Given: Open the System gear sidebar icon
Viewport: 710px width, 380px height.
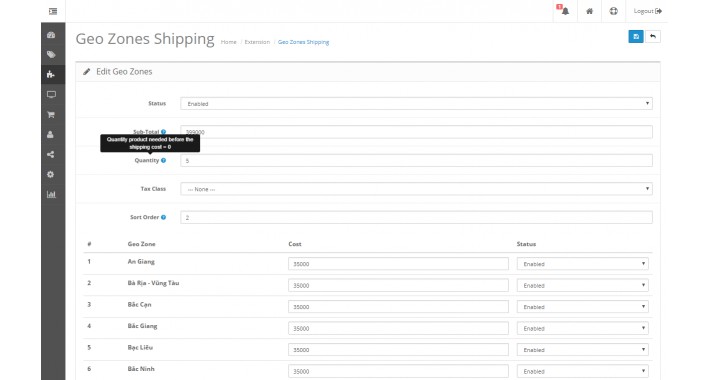Looking at the screenshot, I should pos(51,174).
